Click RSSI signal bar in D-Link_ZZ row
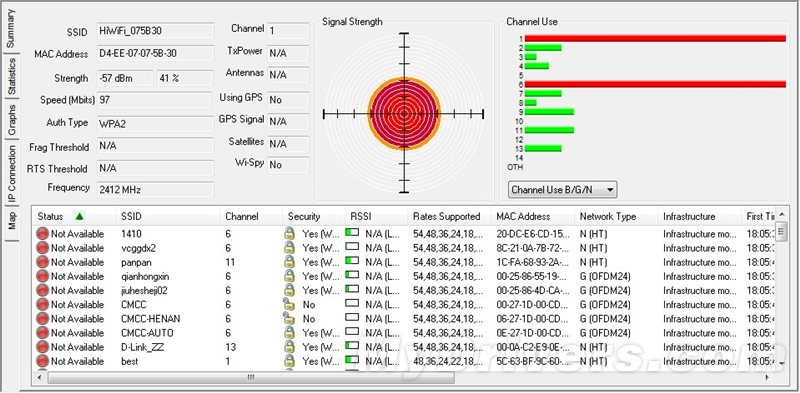Viewport: 800px width, 393px height. coord(353,346)
